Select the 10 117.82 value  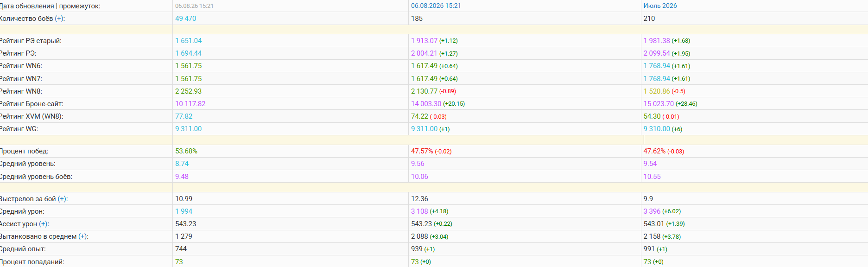[190, 104]
